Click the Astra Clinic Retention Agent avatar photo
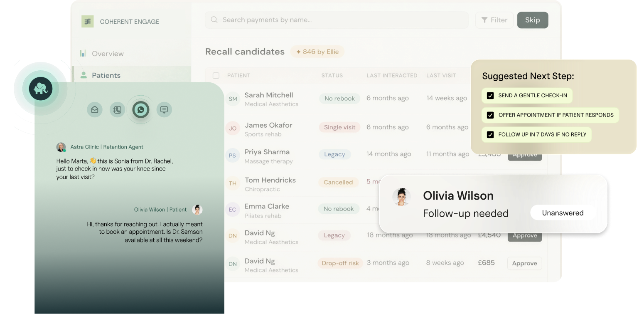 [61, 147]
